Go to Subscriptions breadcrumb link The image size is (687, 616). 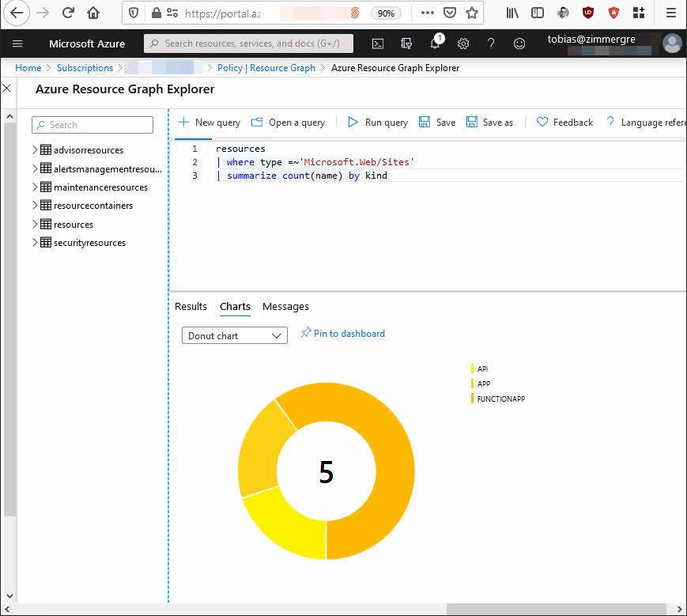85,68
